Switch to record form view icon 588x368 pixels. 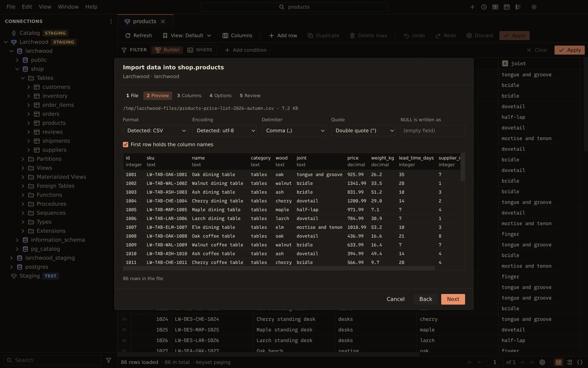(x=569, y=362)
